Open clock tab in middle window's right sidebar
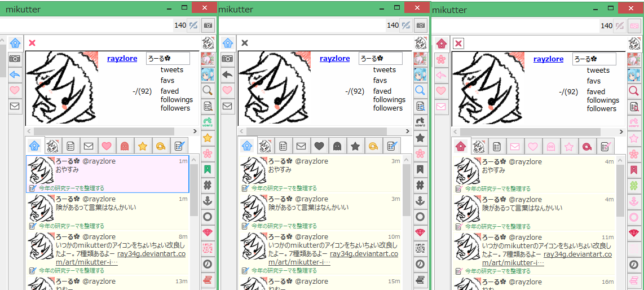The height and width of the screenshot is (290, 644). (420, 264)
